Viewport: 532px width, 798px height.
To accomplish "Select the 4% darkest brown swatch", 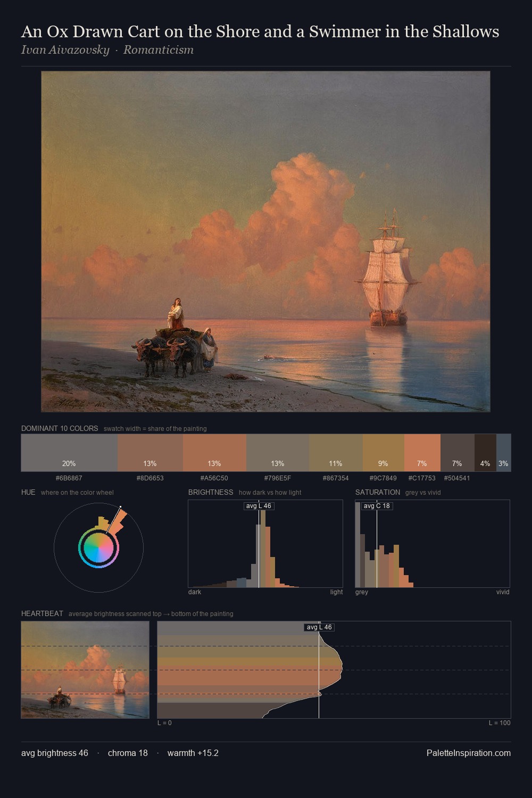I will pos(485,453).
